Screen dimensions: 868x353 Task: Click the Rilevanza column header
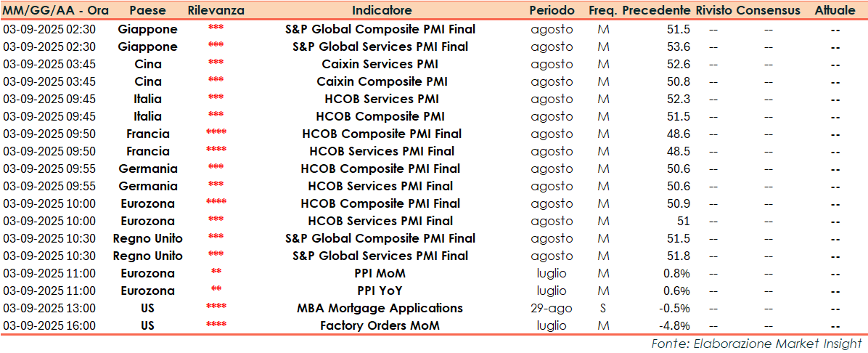216,11
